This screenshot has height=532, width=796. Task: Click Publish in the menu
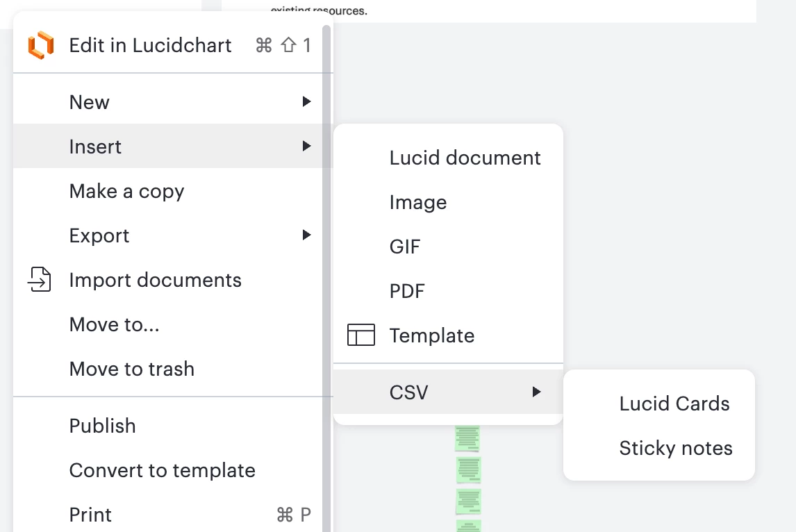[167, 426]
